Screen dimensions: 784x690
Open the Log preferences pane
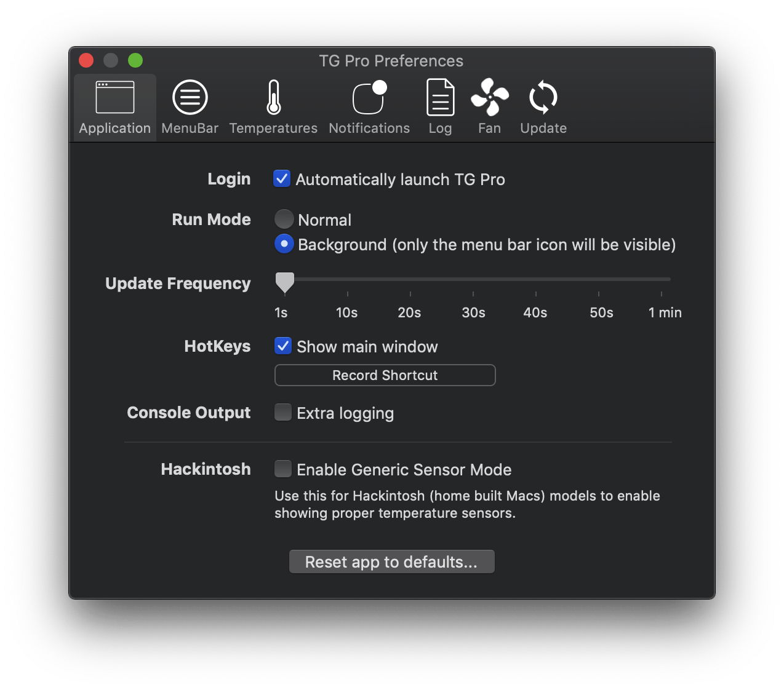(x=440, y=106)
